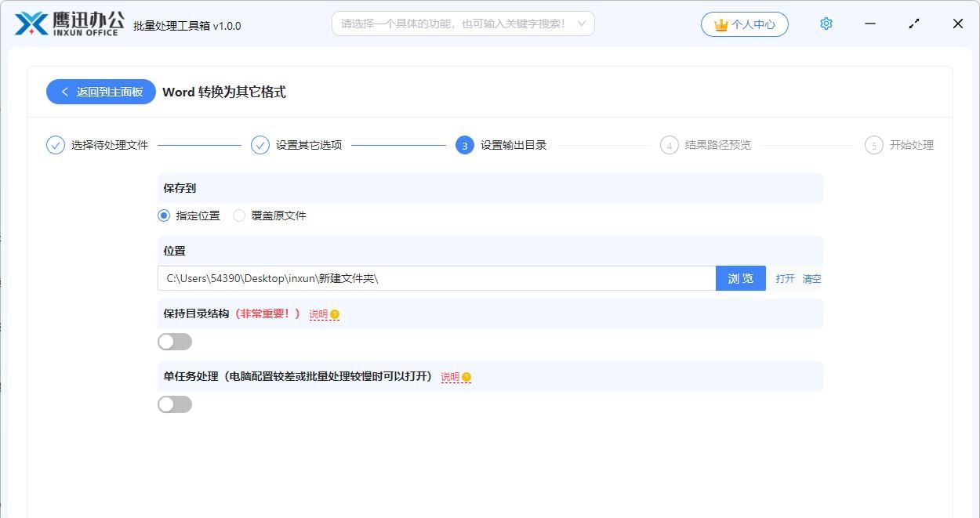Select the 覆盖原文件 radio button
980x518 pixels.
click(238, 216)
